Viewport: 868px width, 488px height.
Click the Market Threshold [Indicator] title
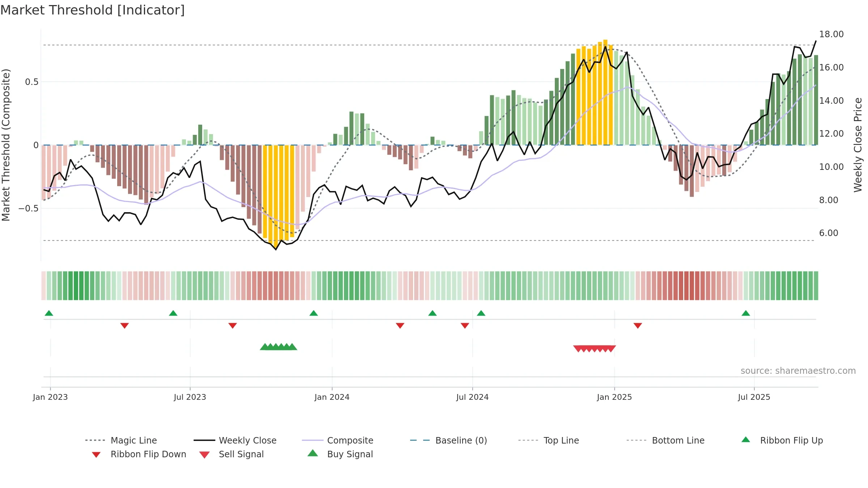(x=93, y=10)
